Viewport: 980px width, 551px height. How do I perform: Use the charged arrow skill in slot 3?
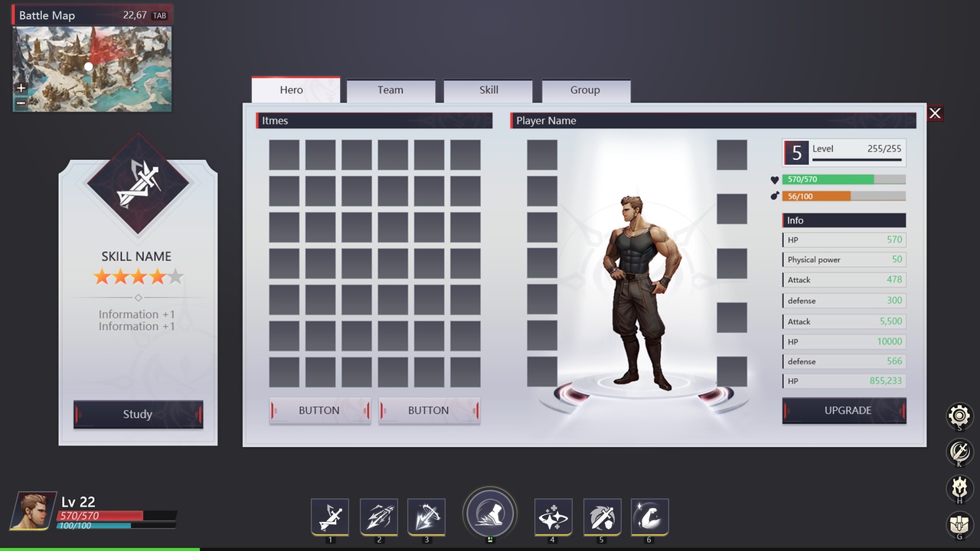[426, 517]
